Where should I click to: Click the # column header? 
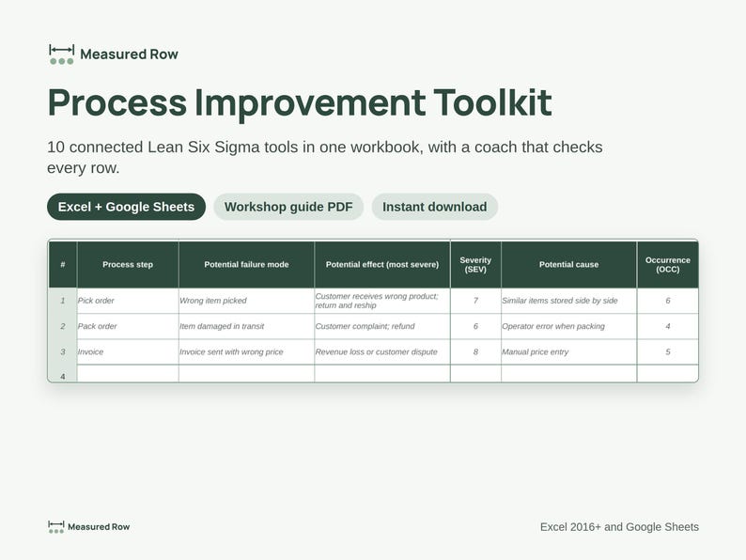coord(63,265)
